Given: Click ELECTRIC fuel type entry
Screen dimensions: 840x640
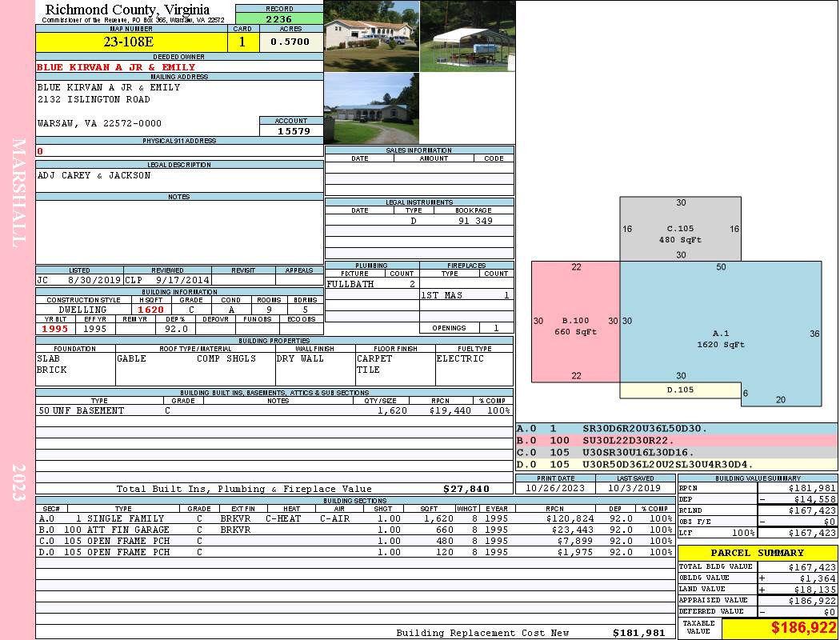Looking at the screenshot, I should 460,359.
